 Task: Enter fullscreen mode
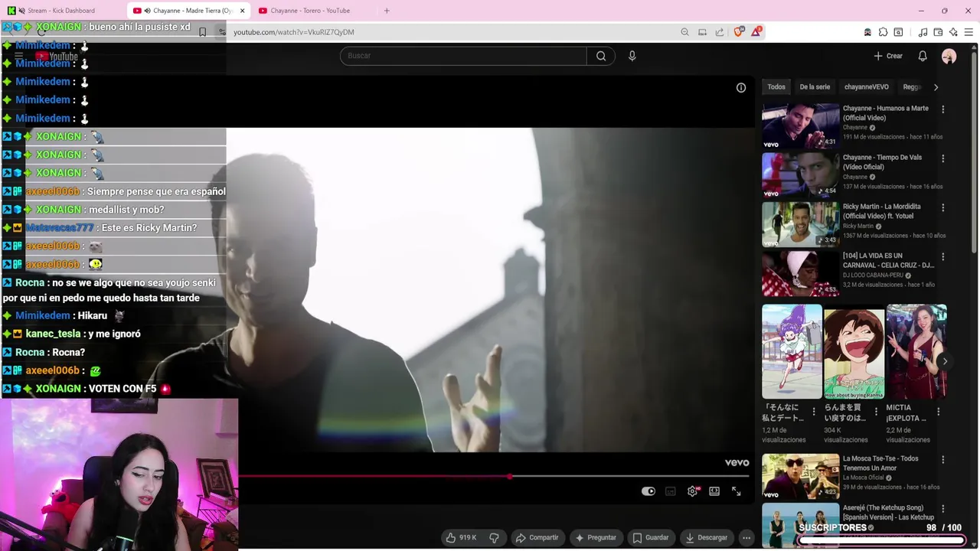click(x=737, y=491)
